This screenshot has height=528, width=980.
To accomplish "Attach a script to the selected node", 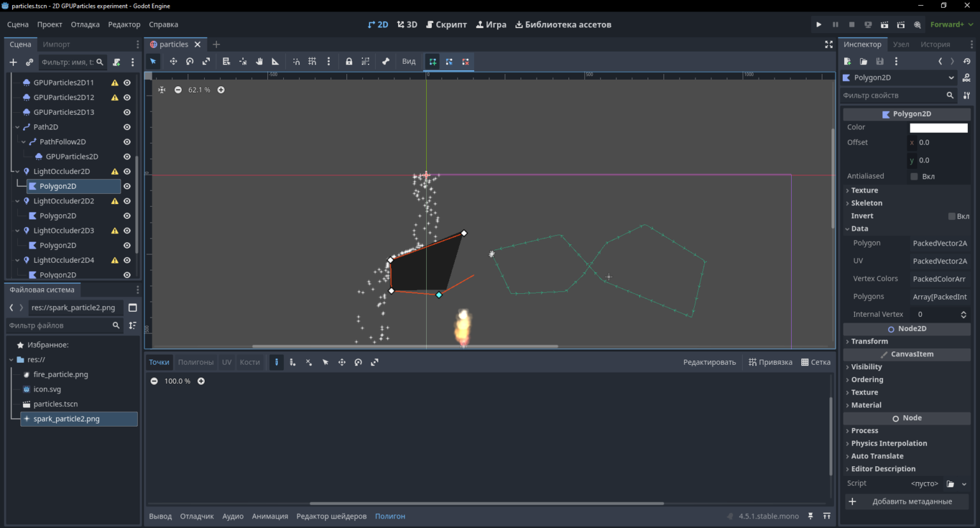I will click(x=116, y=62).
